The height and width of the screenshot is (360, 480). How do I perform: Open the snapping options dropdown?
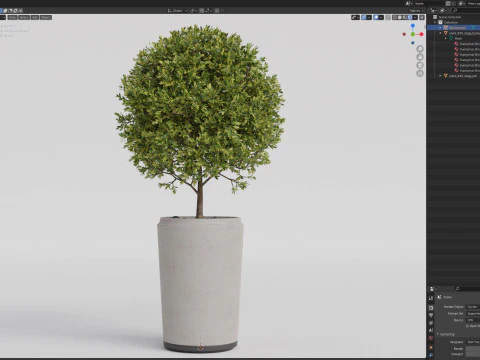point(208,11)
